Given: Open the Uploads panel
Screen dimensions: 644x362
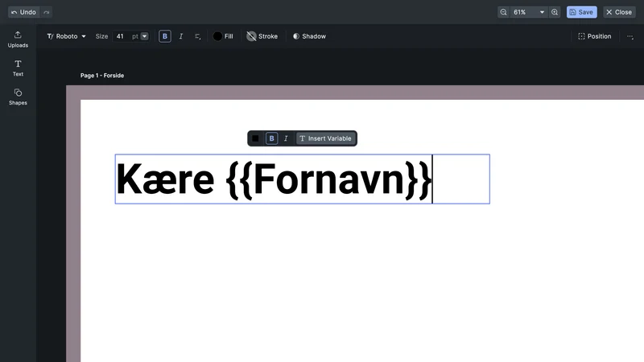Looking at the screenshot, I should click(x=18, y=39).
